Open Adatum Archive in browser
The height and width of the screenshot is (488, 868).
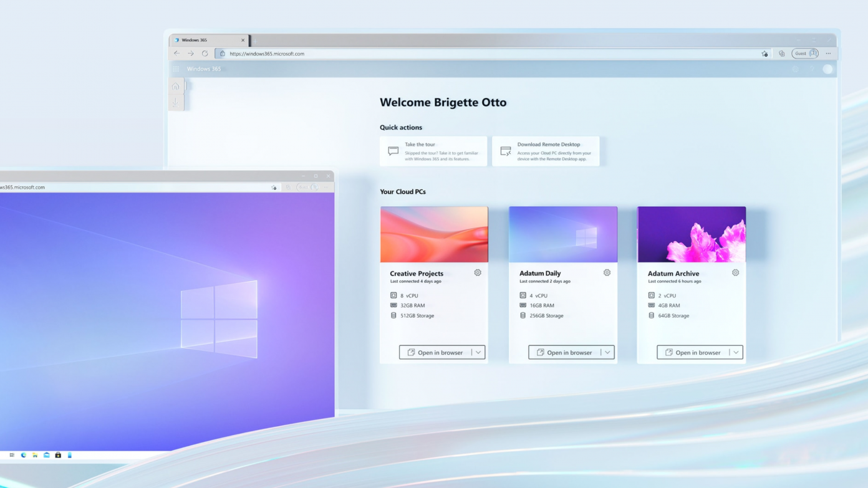click(x=693, y=352)
